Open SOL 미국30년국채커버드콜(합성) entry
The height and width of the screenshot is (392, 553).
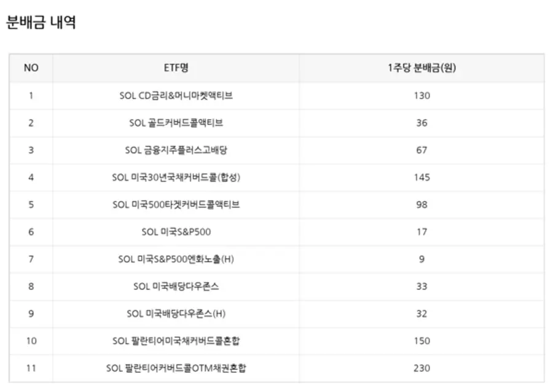pos(176,178)
